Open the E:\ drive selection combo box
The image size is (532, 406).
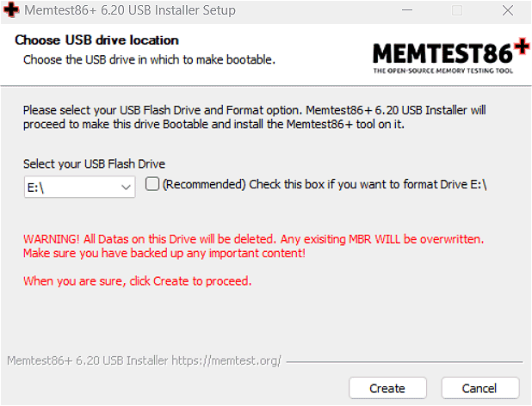pos(80,187)
